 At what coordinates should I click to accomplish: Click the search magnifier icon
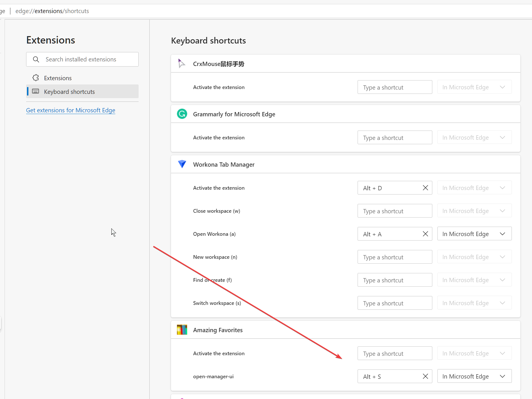[36, 59]
